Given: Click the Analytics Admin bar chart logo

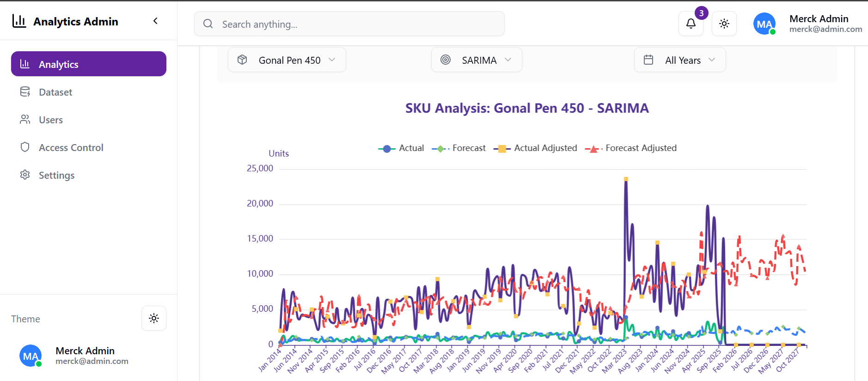Looking at the screenshot, I should tap(19, 21).
